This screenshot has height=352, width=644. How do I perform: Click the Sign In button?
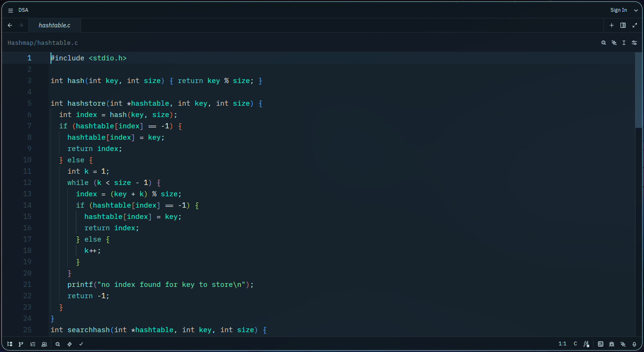tap(619, 10)
